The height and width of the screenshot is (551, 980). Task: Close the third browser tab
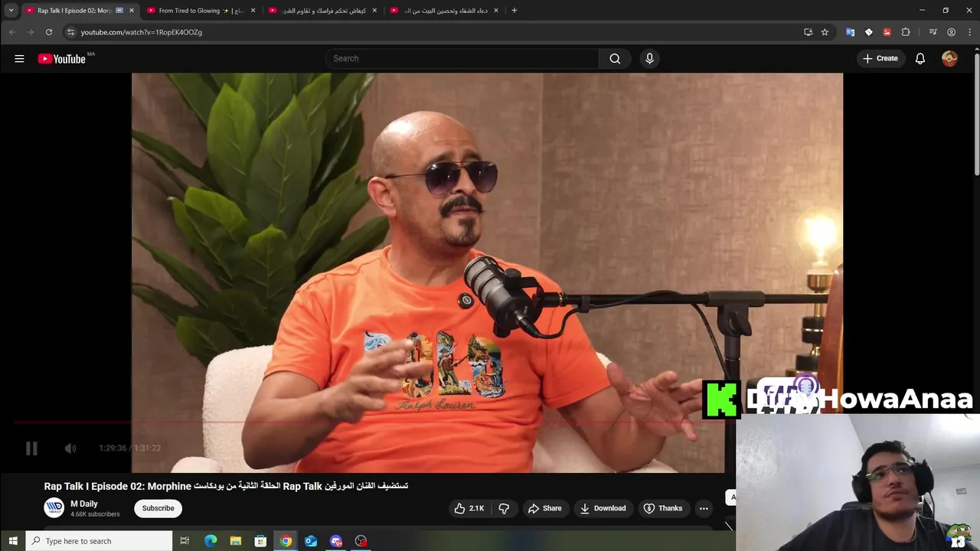(x=374, y=11)
